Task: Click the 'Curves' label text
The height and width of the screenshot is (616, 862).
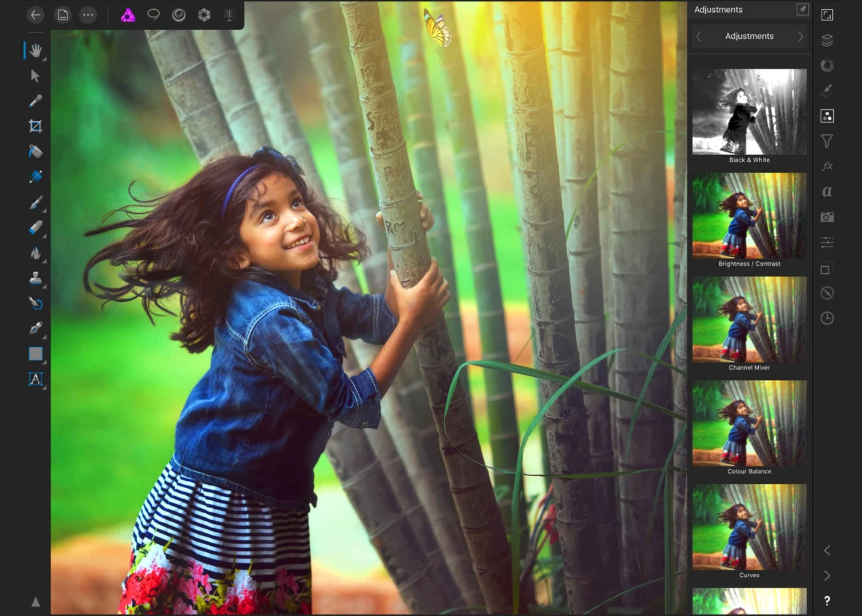Action: coord(750,576)
